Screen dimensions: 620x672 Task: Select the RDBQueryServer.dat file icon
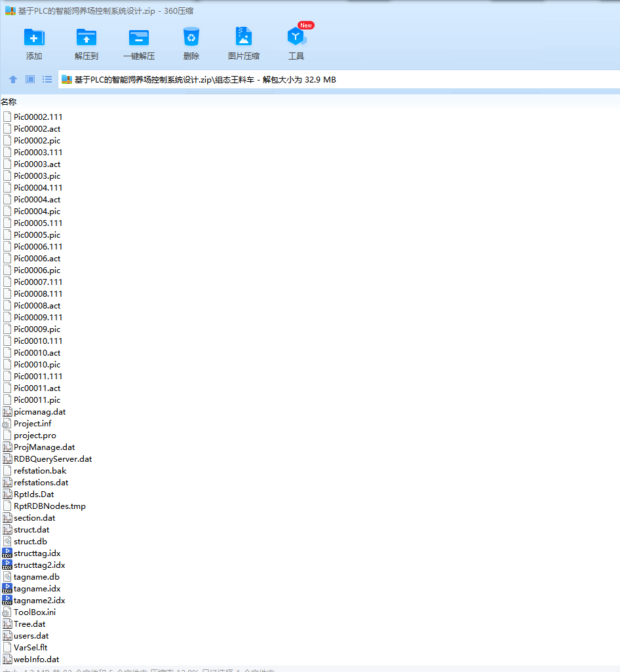tap(7, 459)
